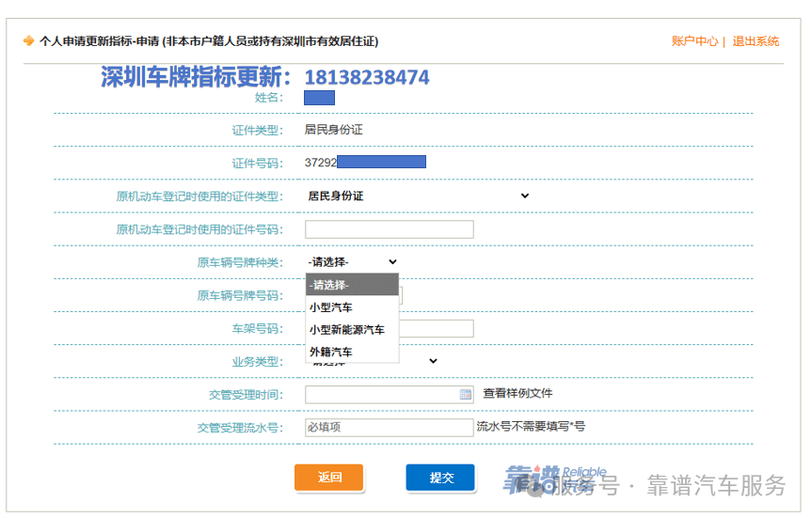The width and height of the screenshot is (812, 518).
Task: Open the calendar date picker icon
Action: [x=465, y=395]
